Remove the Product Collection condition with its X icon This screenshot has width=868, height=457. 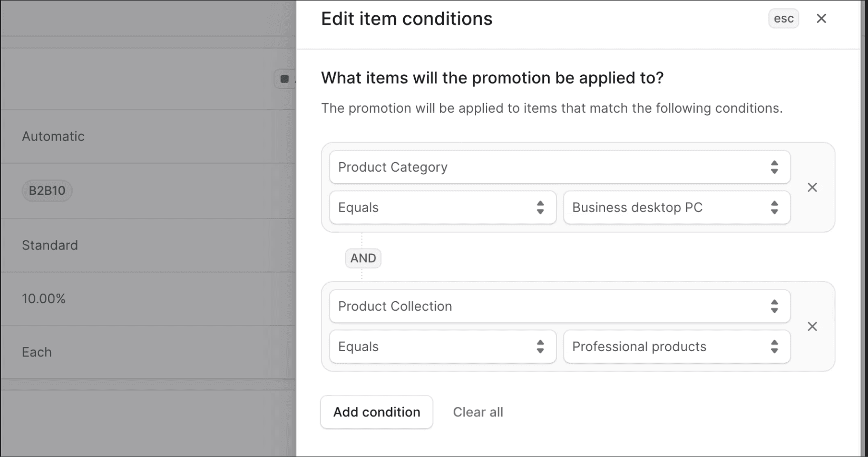coord(812,326)
